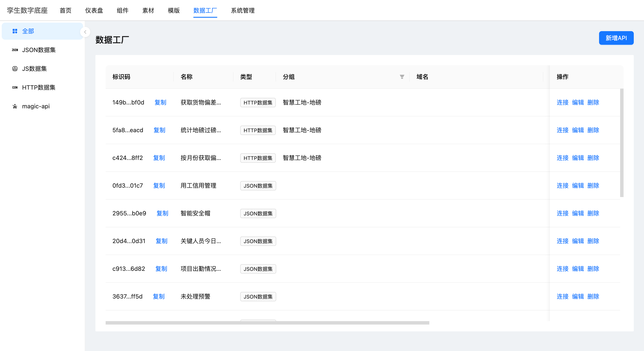Edit the 智能安全帽 entry

(x=578, y=213)
